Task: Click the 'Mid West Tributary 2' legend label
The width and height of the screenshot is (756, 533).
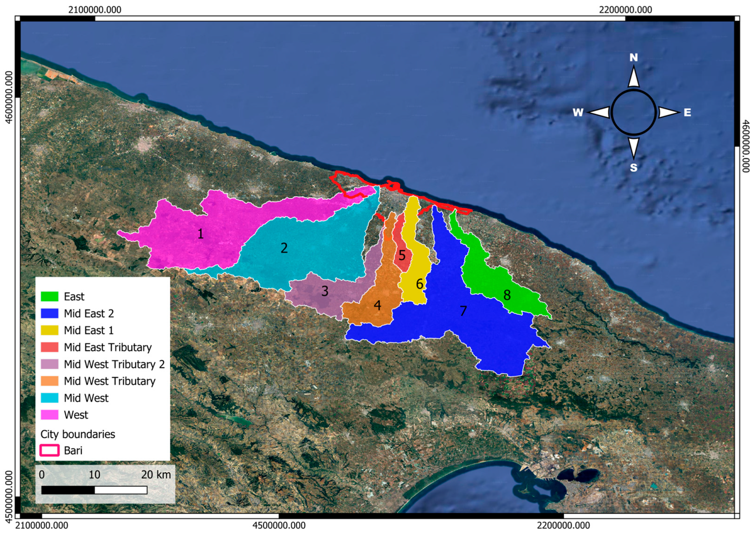Action: coord(114,364)
